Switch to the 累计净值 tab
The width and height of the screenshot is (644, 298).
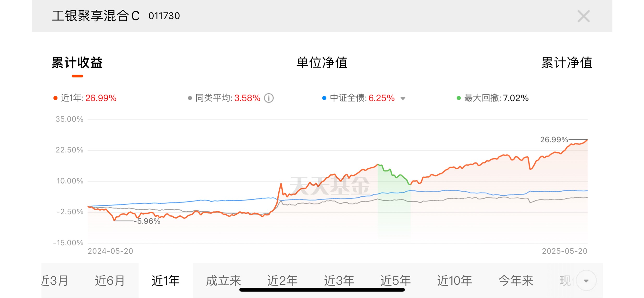[x=567, y=63]
